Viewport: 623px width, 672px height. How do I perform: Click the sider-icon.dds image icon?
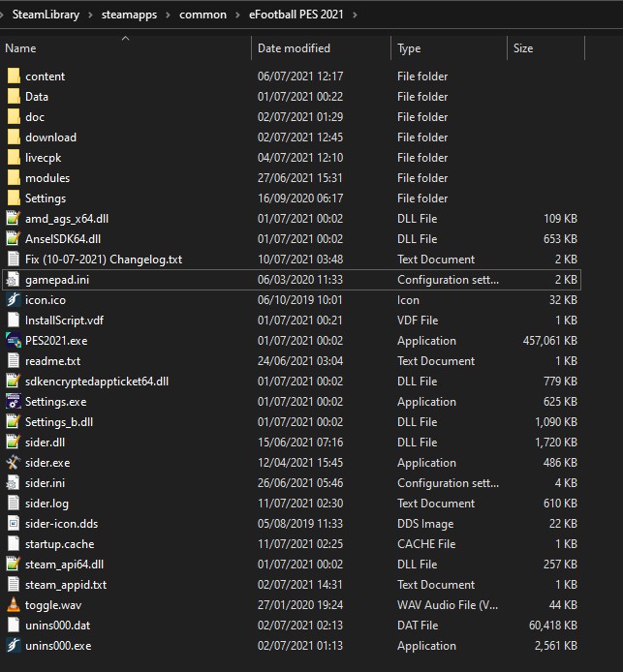(14, 523)
